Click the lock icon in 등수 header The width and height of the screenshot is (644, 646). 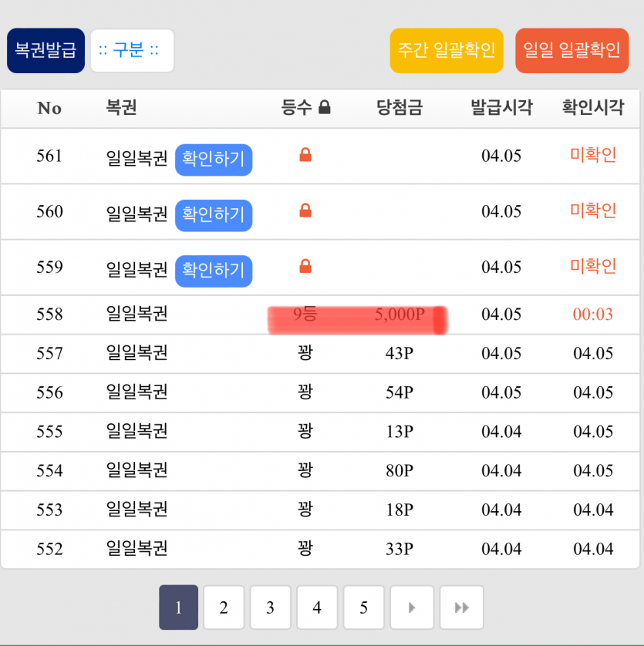coord(325,107)
